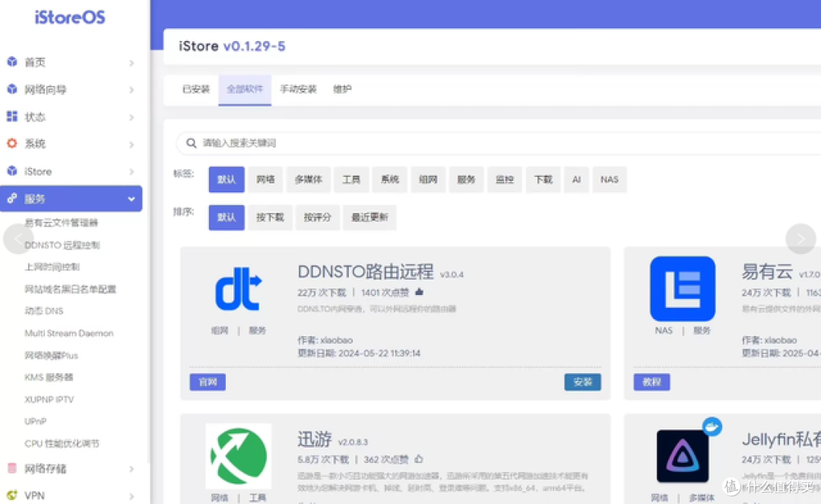Select 默认 sort order

(227, 217)
